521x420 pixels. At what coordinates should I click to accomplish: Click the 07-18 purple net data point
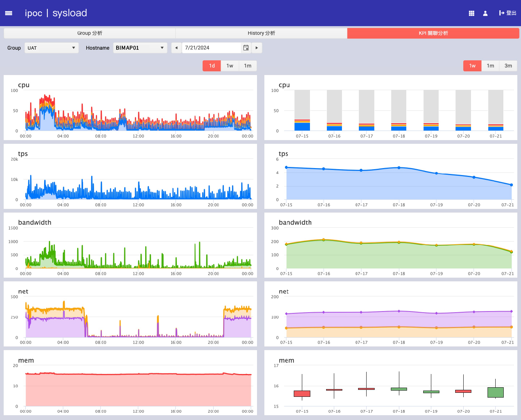pos(399,311)
